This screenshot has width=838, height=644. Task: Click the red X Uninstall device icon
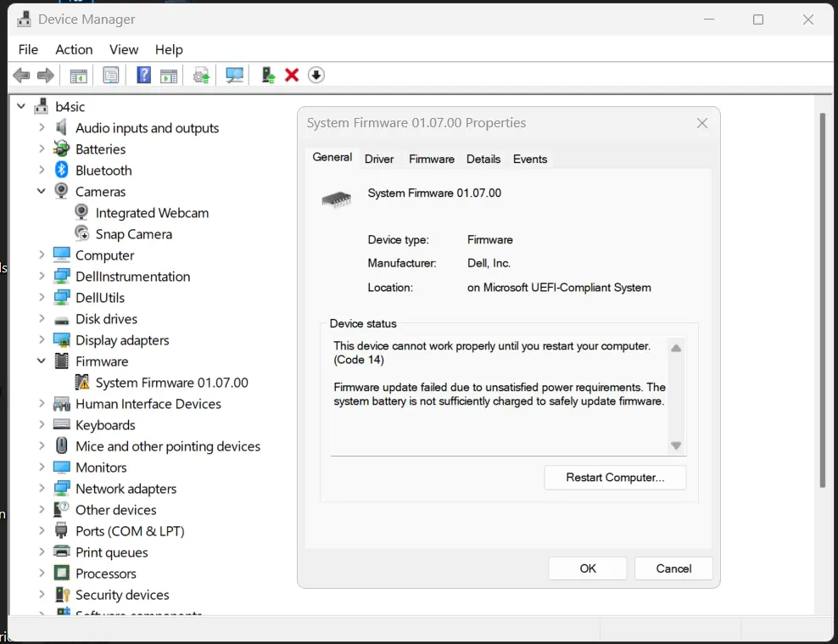pyautogui.click(x=292, y=76)
